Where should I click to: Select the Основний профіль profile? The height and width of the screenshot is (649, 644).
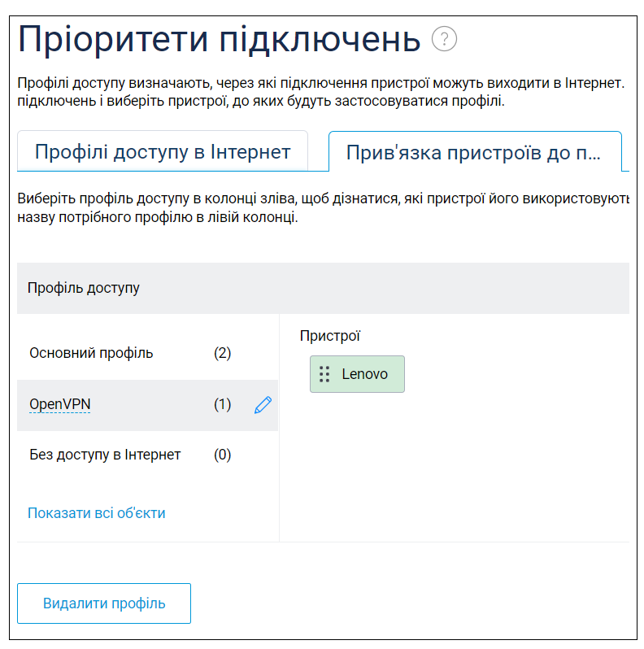point(91,353)
